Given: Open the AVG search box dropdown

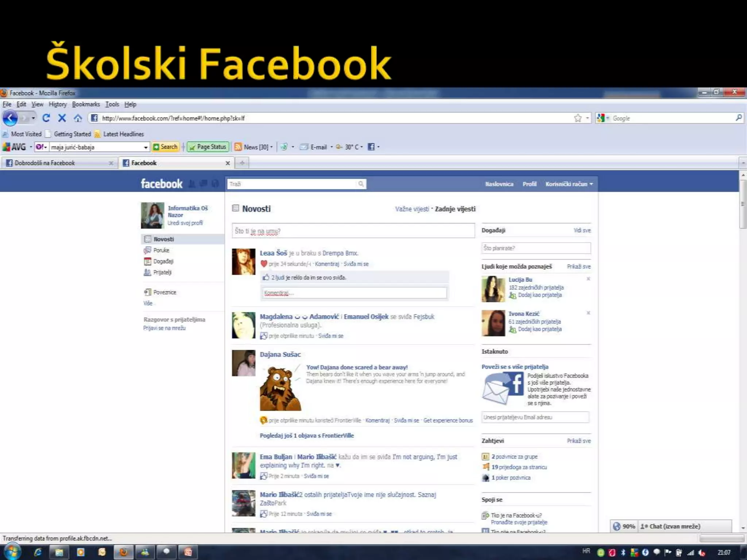Looking at the screenshot, I should 146,147.
